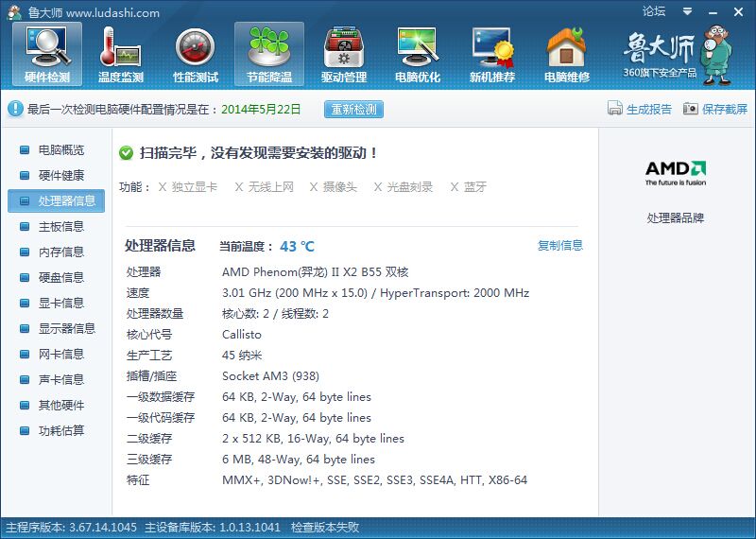Image resolution: width=756 pixels, height=539 pixels.
Task: Click the 无线上网 feature label
Action: 271,186
